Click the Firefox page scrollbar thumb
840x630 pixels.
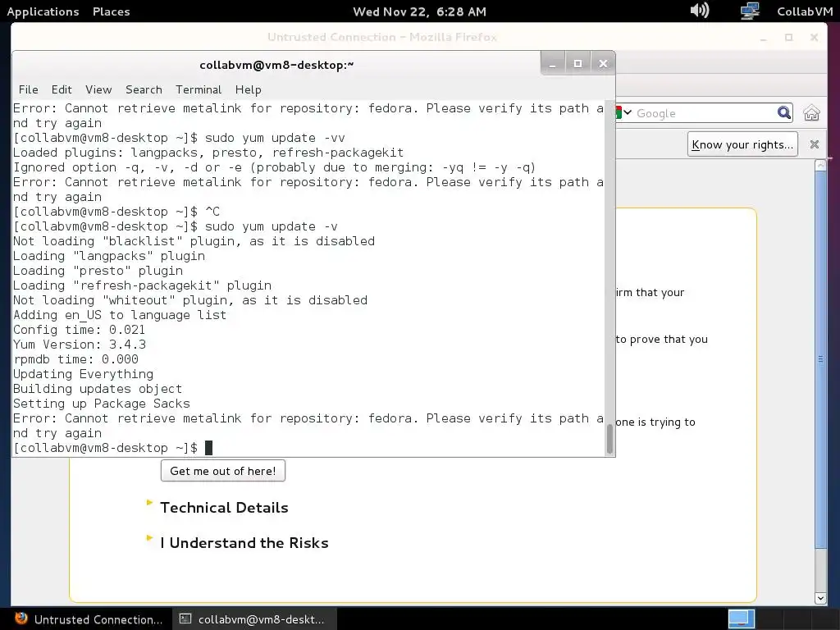(x=820, y=359)
